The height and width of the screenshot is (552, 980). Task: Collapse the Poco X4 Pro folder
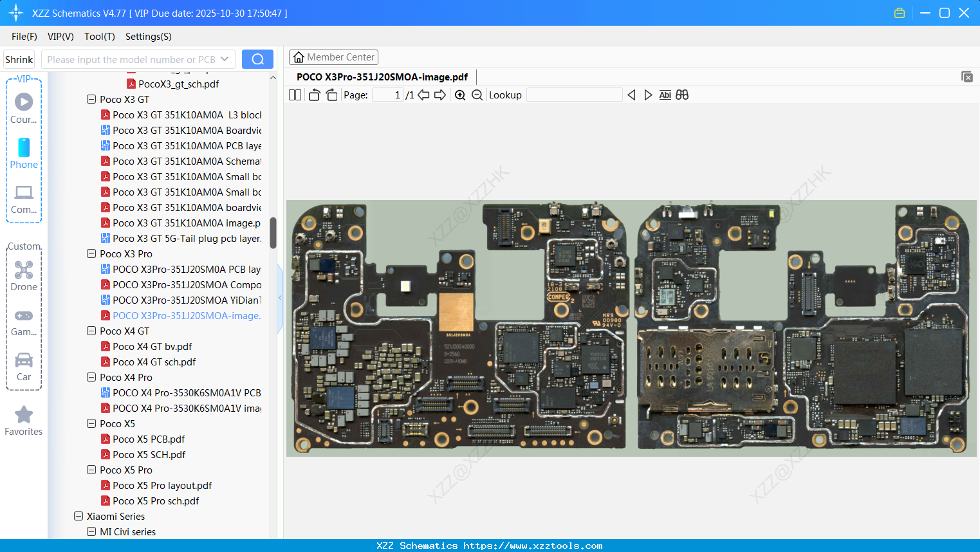click(91, 378)
